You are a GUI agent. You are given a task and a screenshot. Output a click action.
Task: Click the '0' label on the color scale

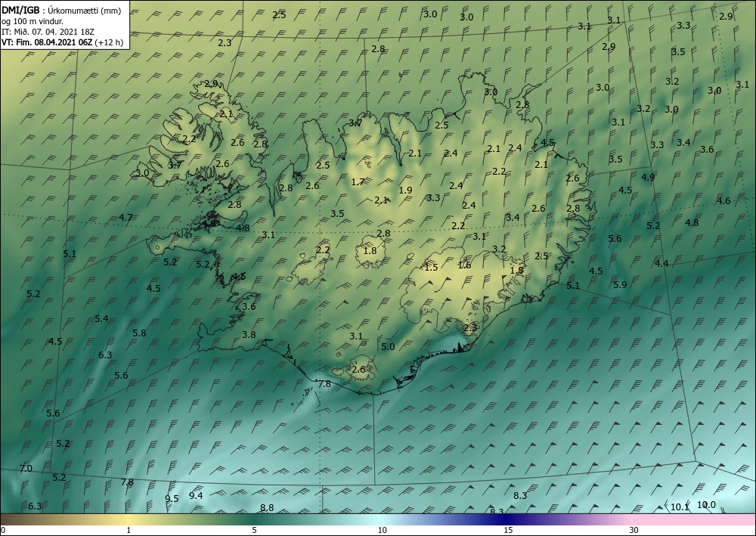[x=3, y=531]
